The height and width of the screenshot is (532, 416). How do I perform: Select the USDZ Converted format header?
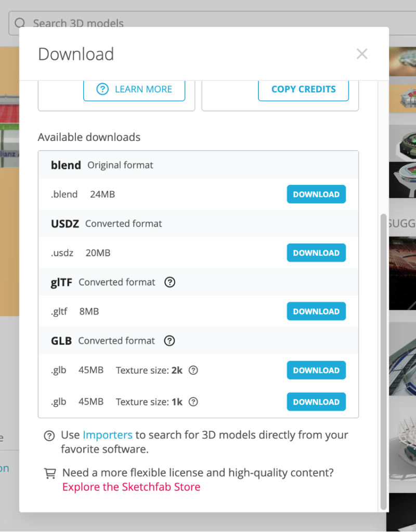coord(198,223)
